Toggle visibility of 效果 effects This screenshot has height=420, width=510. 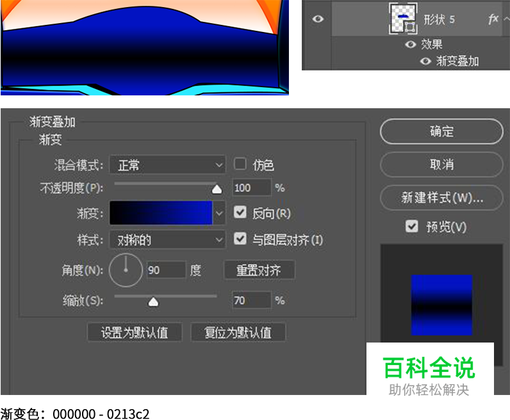point(411,45)
